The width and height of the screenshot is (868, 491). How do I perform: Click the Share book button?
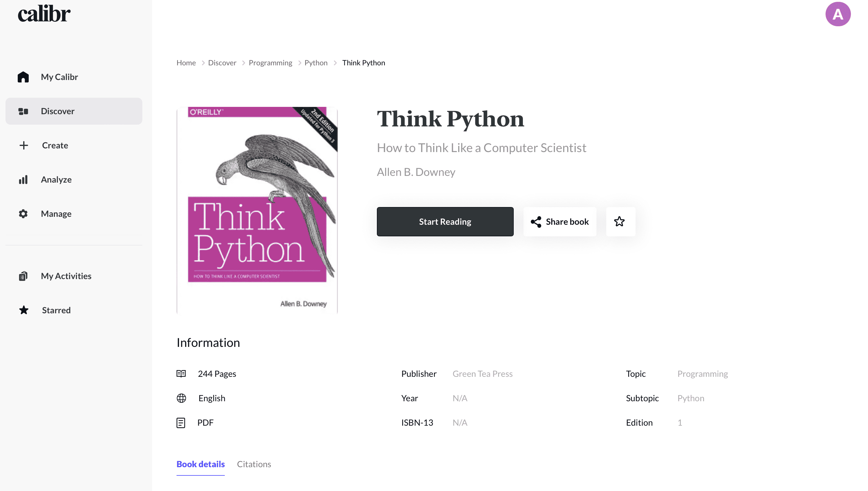coord(560,222)
